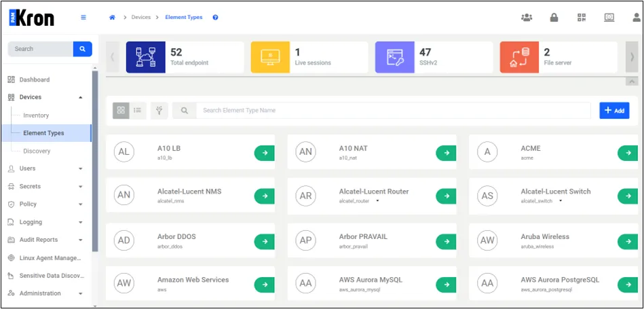Click the sidebar vertical scrollbar
The height and width of the screenshot is (309, 644).
pos(95,160)
